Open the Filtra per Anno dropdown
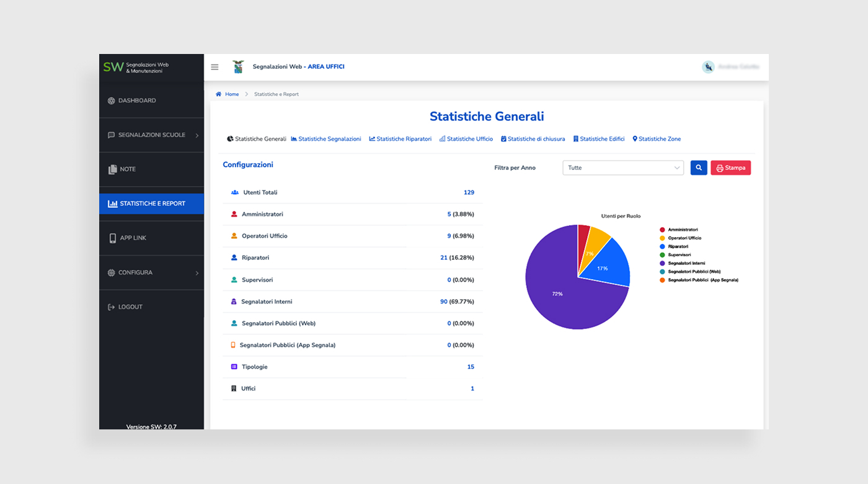The image size is (868, 484). [x=623, y=168]
